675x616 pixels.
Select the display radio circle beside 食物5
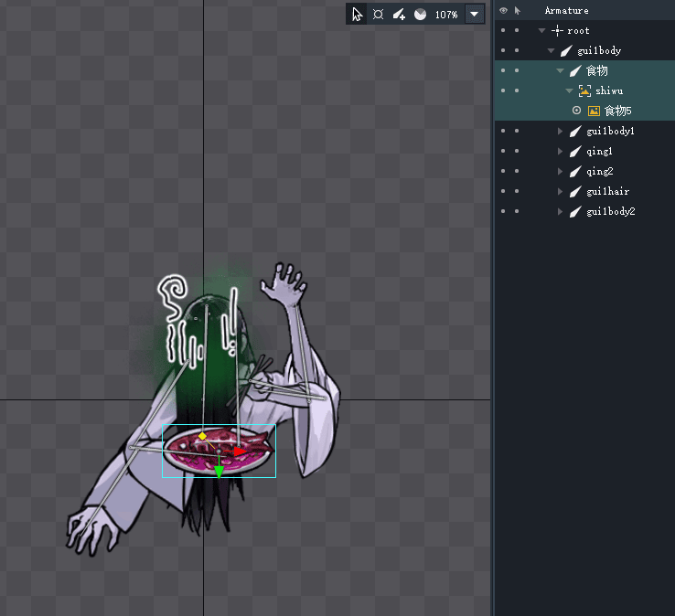[576, 111]
